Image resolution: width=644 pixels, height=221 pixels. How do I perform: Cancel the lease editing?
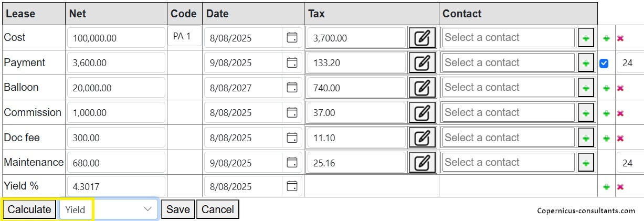(218, 209)
